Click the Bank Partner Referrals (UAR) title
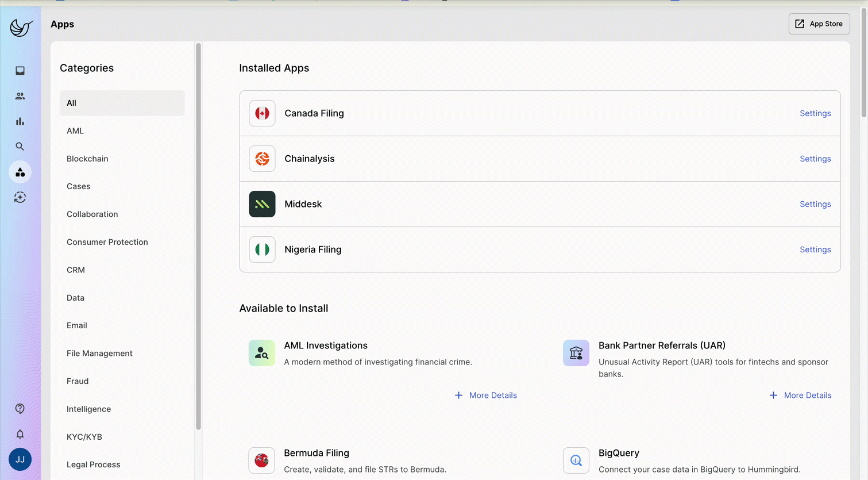This screenshot has width=868, height=480. pyautogui.click(x=662, y=345)
